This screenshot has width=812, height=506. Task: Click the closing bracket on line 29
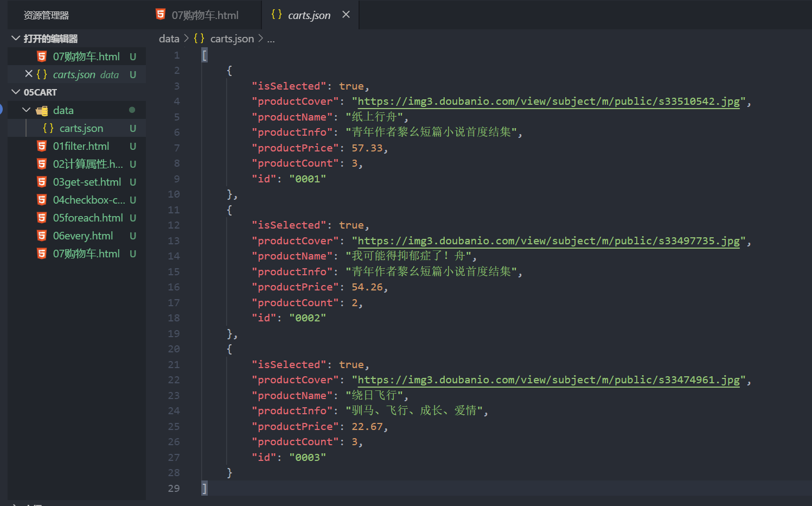click(x=204, y=489)
